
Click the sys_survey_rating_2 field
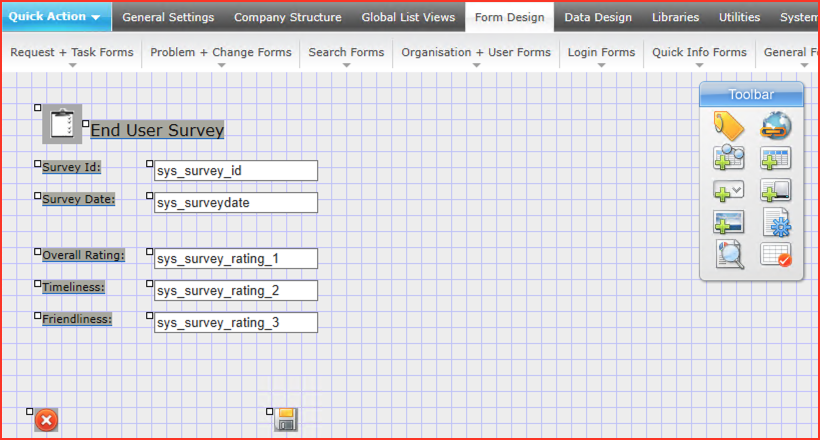pos(236,290)
